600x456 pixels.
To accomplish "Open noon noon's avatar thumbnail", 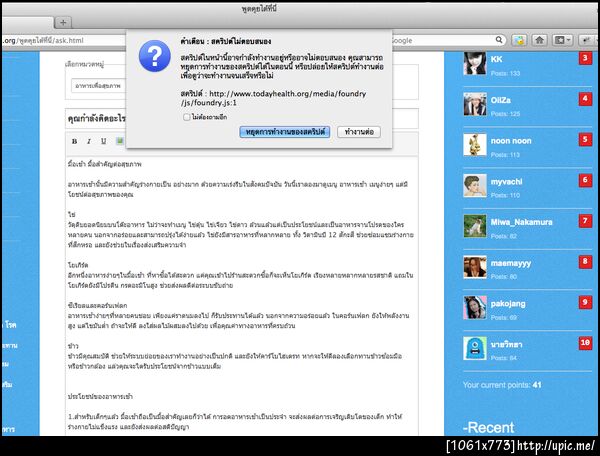I will [475, 145].
